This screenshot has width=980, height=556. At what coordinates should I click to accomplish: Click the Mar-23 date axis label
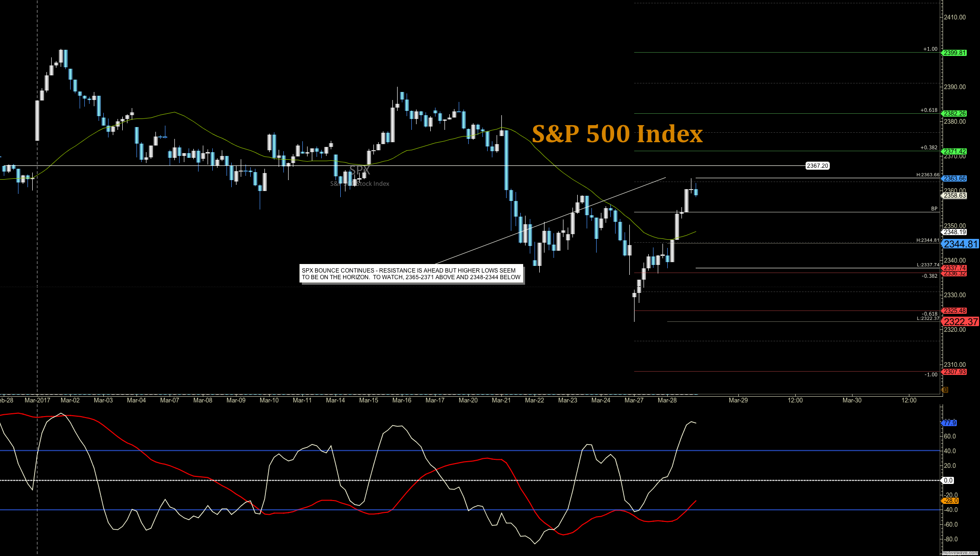click(568, 400)
